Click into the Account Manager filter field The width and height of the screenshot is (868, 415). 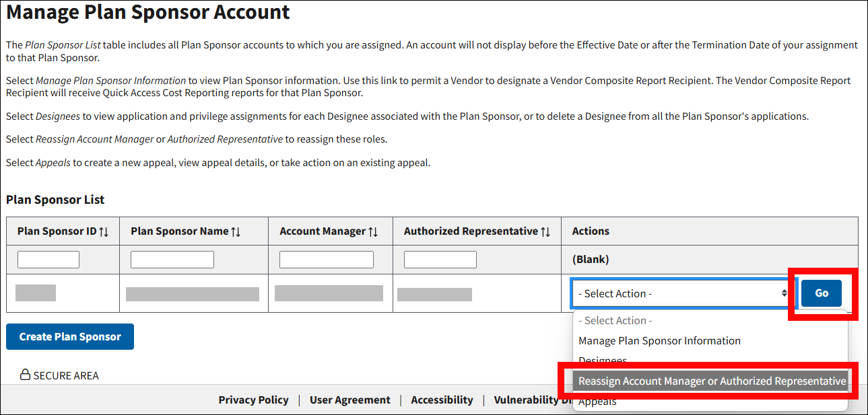(x=327, y=260)
